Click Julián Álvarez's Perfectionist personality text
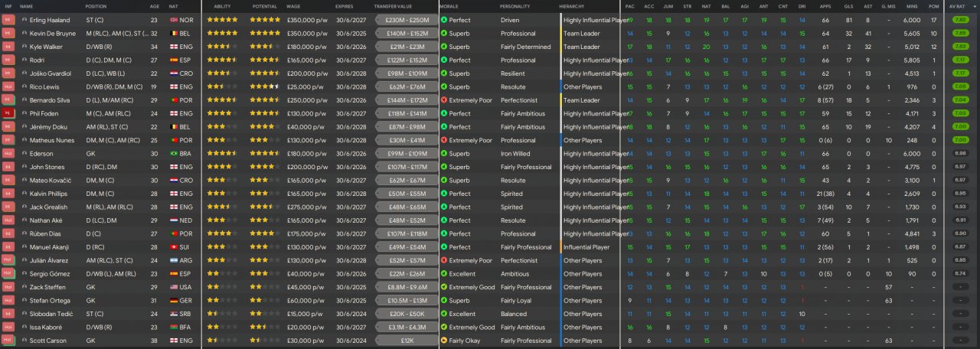 [518, 260]
